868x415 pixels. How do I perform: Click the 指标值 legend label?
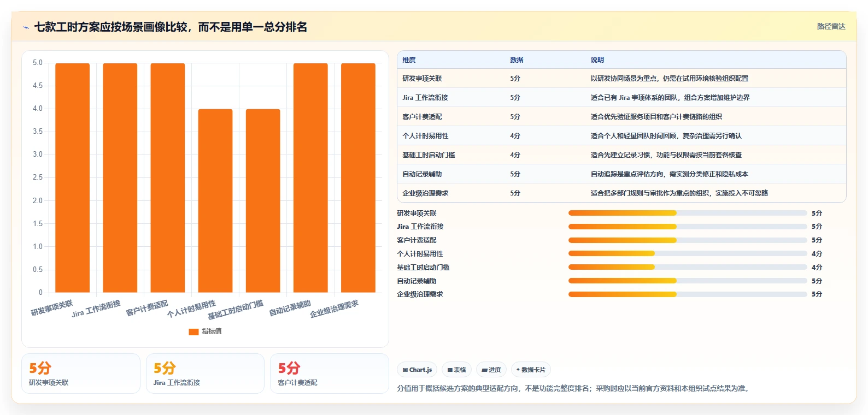pyautogui.click(x=212, y=331)
